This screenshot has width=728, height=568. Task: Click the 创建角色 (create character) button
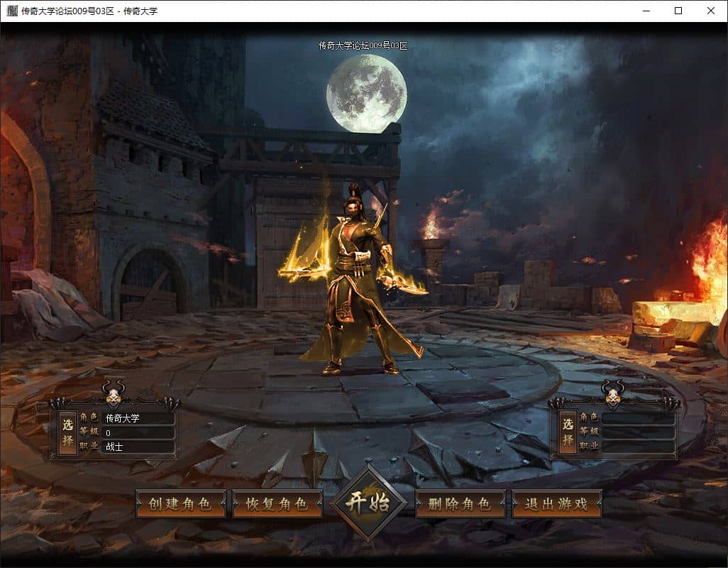[x=181, y=503]
